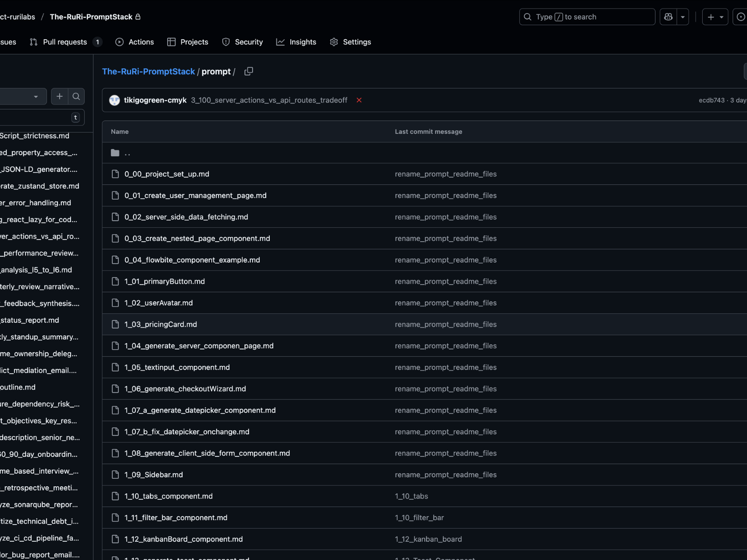
Task: Click file icon beside 1_10_tabs_component.md
Action: click(115, 496)
